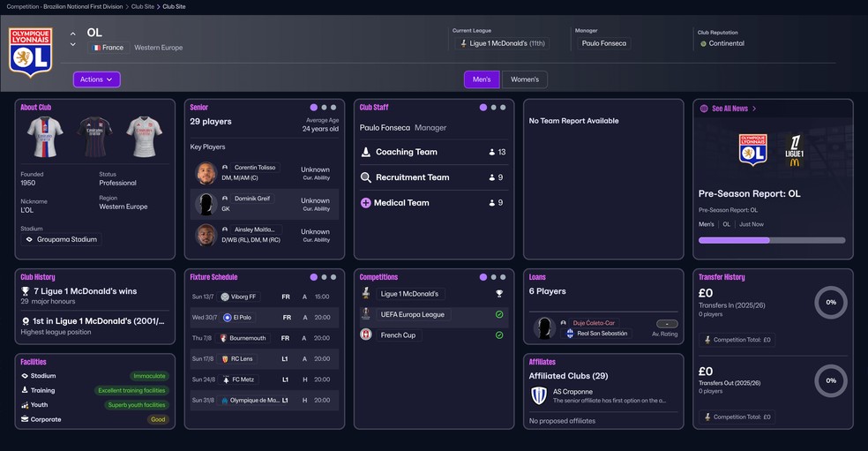Select first page dot of Competitions panel
Screen dimensions: 868x451
[483, 277]
